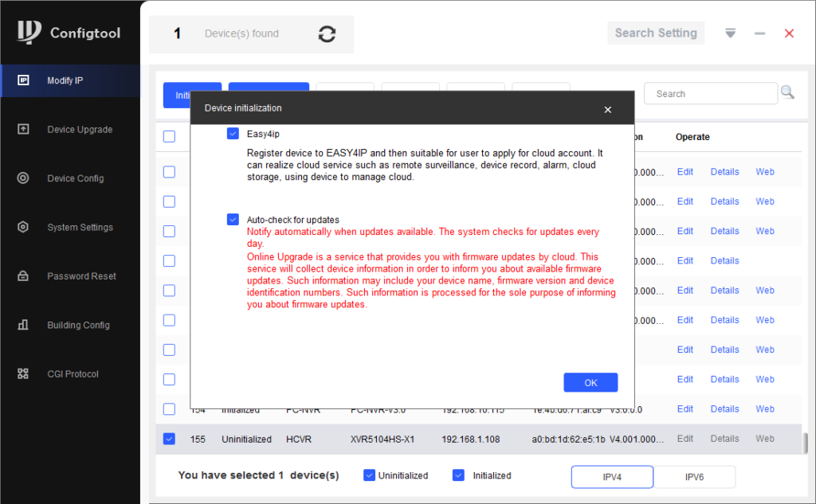Open System Settings from sidebar
Viewport: 816px width, 504px height.
[x=80, y=228]
